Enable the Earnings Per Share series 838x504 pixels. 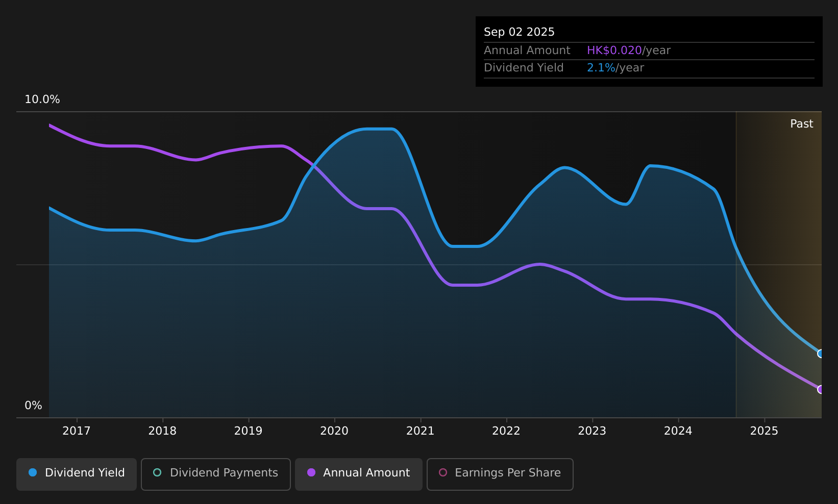click(500, 474)
